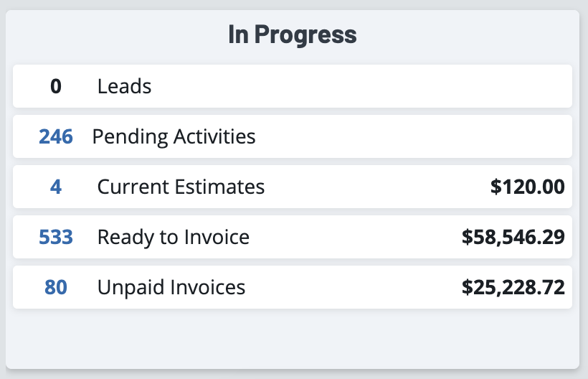Open the 246 pending activities count
The image size is (588, 379).
click(x=56, y=136)
